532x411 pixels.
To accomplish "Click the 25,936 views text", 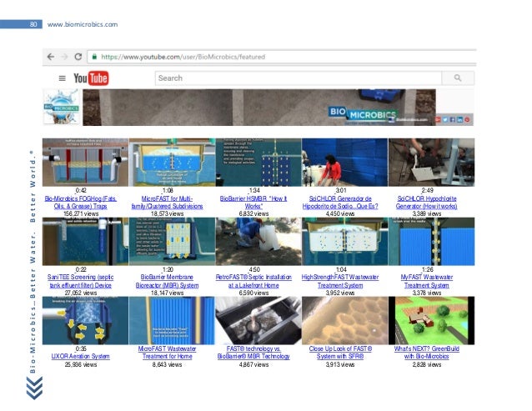I will tap(80, 364).
